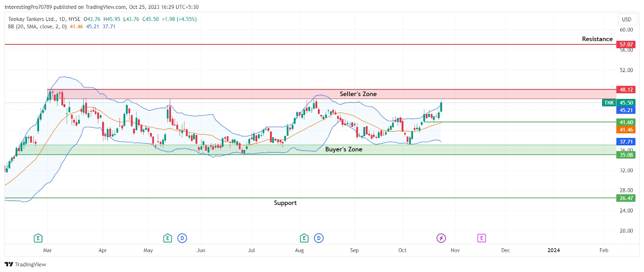Click the earnings marker in mid-May
644x272 pixels.
point(167,238)
